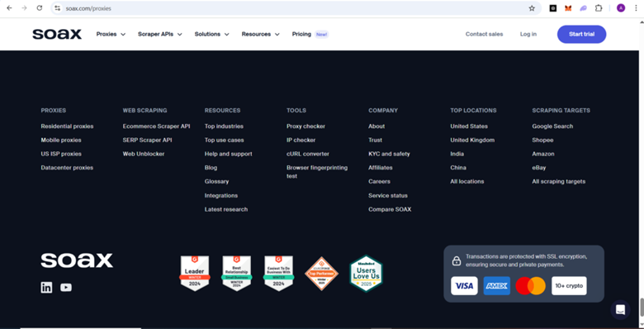Image resolution: width=644 pixels, height=329 pixels.
Task: Click the 10+ crypto badge
Action: coord(569,286)
